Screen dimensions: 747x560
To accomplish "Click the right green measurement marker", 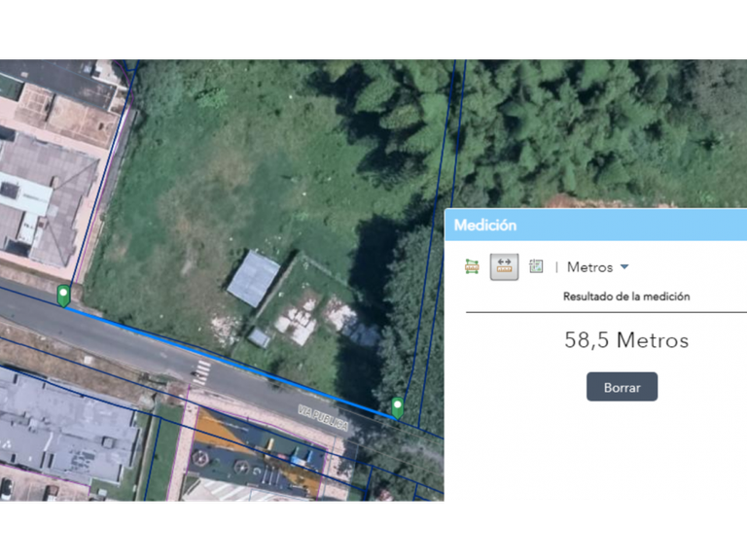I will pos(397,406).
